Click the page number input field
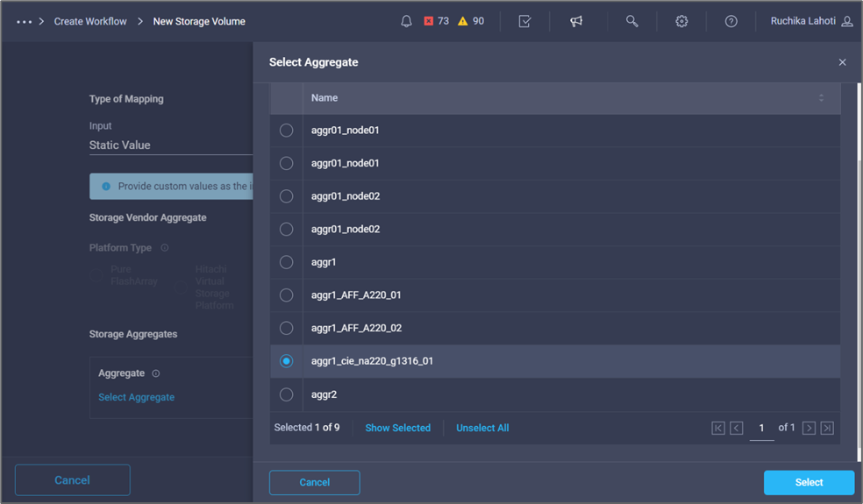 click(x=761, y=428)
